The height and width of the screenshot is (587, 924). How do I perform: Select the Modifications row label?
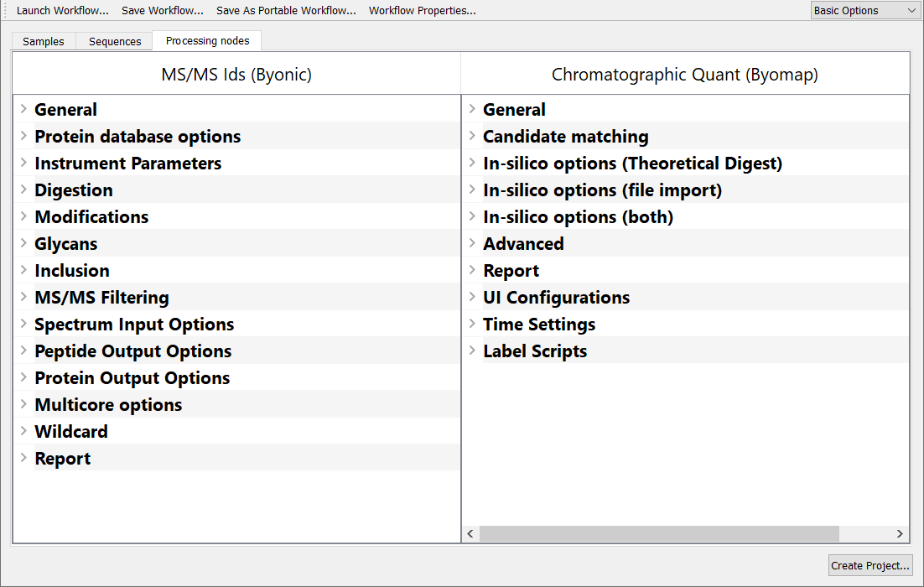click(x=91, y=217)
